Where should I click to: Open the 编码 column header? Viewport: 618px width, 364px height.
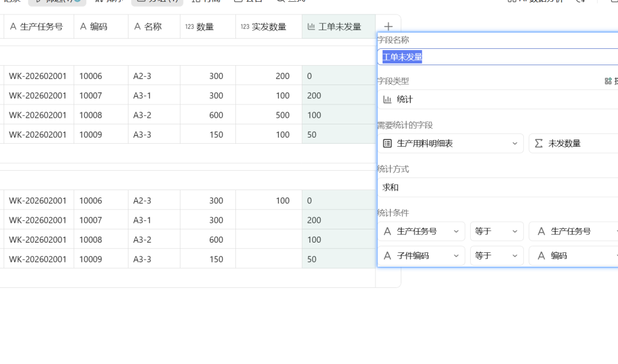101,27
